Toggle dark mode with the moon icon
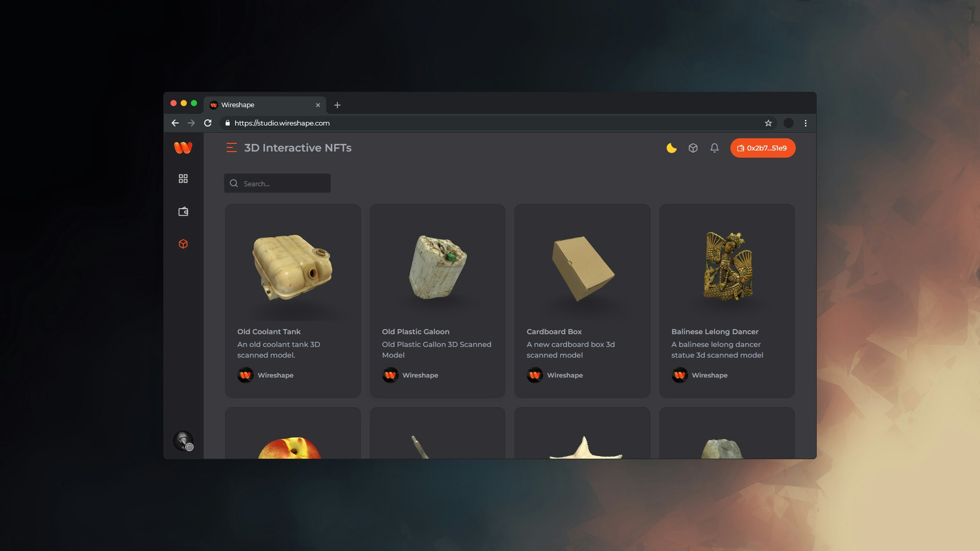 pyautogui.click(x=672, y=148)
